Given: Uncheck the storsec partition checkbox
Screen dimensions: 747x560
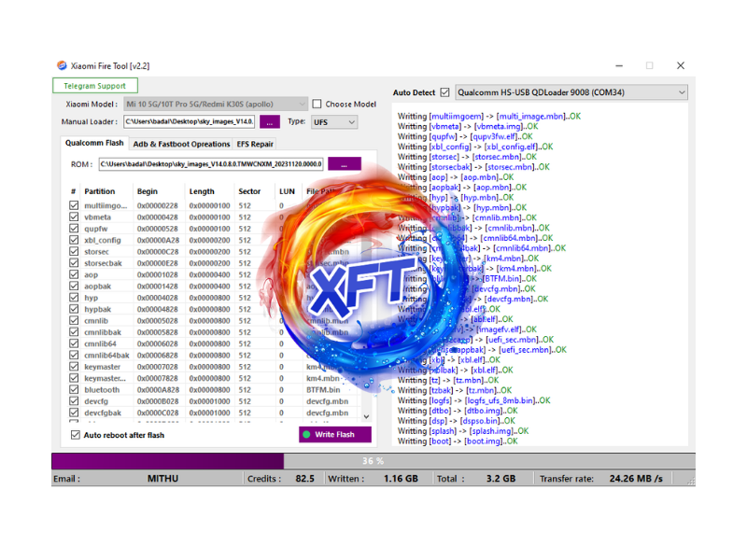Looking at the screenshot, I should click(74, 251).
